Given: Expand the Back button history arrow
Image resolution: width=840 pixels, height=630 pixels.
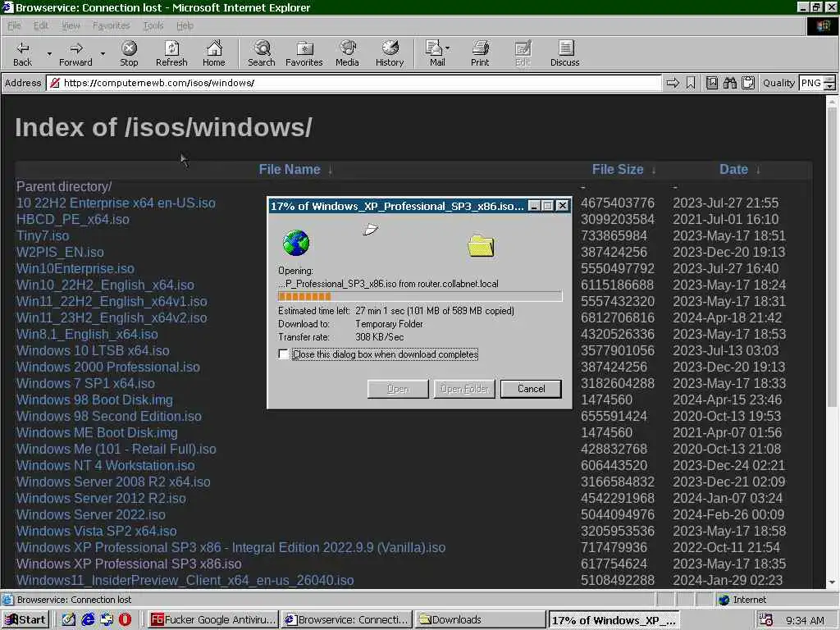Looking at the screenshot, I should click(x=49, y=53).
